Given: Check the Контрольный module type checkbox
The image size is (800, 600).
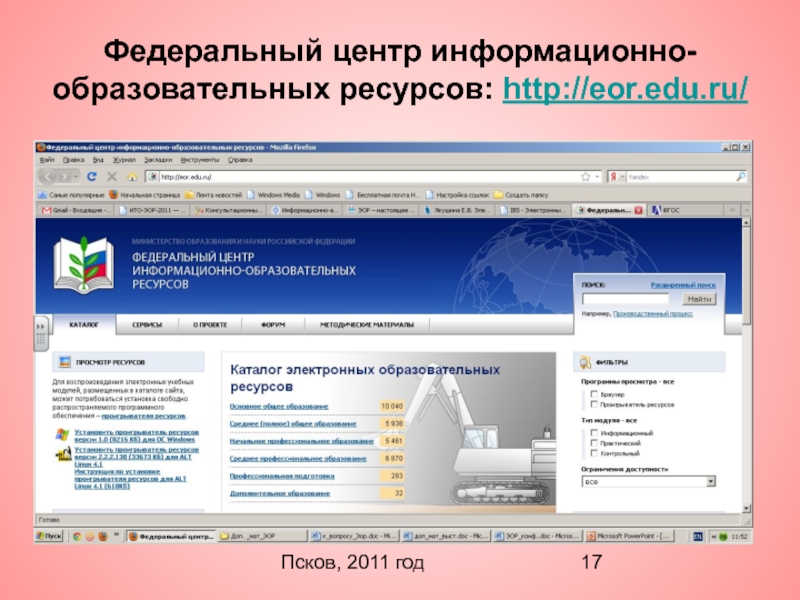Looking at the screenshot, I should [594, 453].
